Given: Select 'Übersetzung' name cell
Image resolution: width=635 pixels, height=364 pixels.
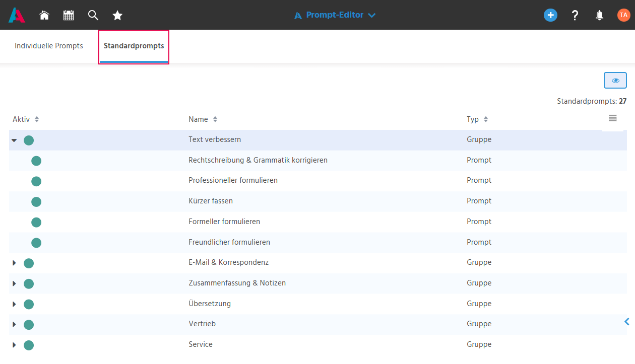Looking at the screenshot, I should point(210,304).
